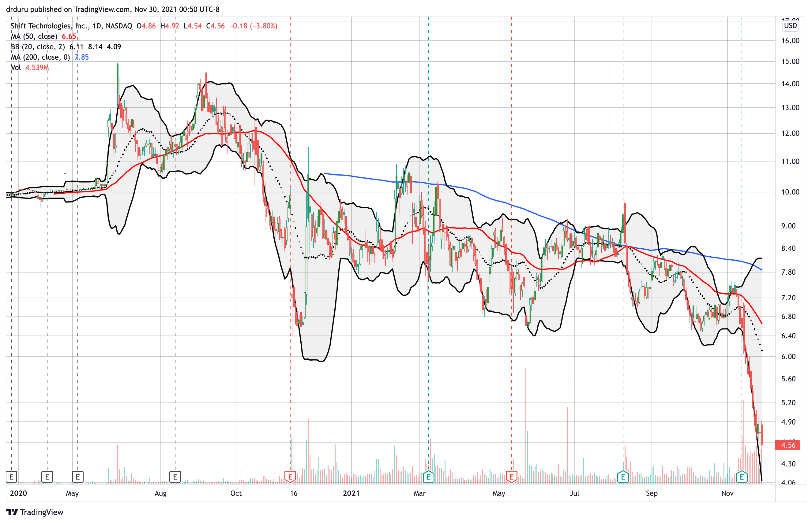
Task: Click the teal earnings icon before September
Action: point(623,477)
